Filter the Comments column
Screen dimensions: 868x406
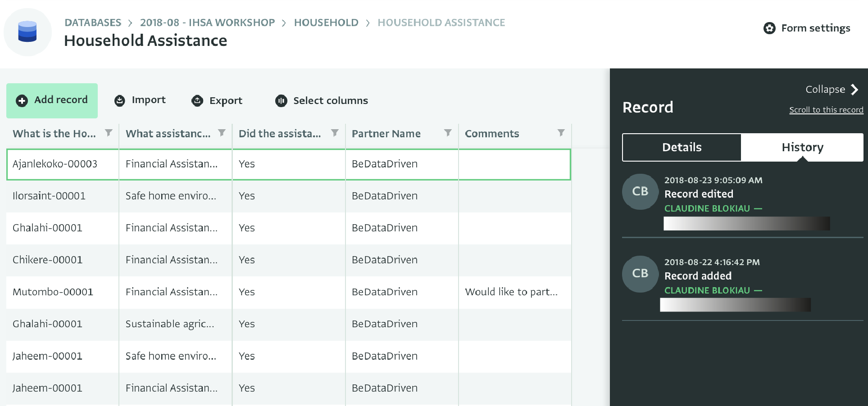pyautogui.click(x=561, y=133)
